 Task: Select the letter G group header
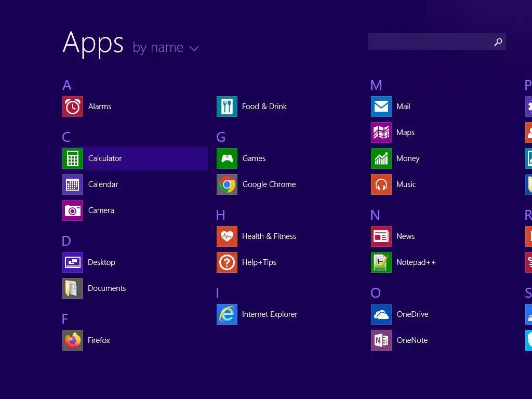(221, 137)
